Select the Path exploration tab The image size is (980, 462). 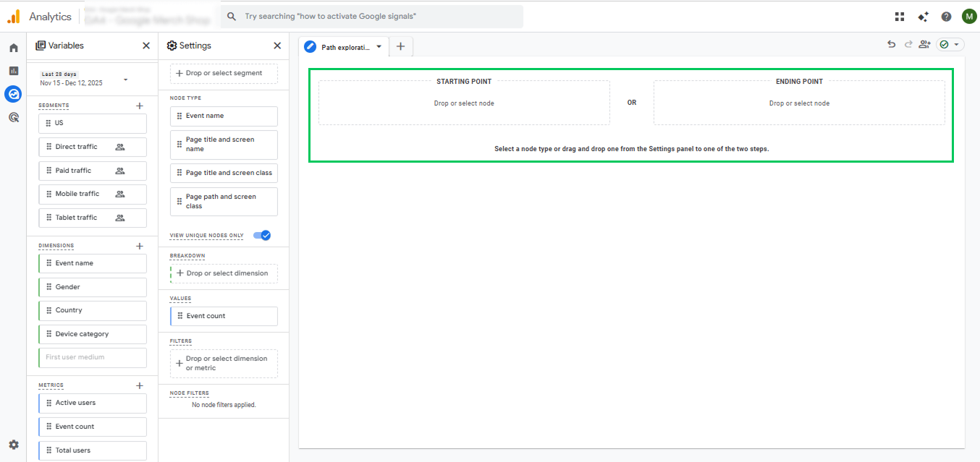(339, 47)
